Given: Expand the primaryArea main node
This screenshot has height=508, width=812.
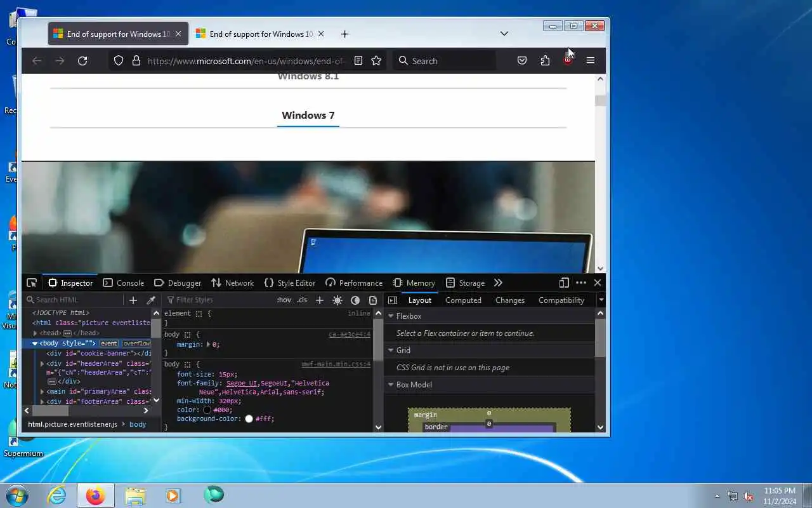Looking at the screenshot, I should 42,391.
